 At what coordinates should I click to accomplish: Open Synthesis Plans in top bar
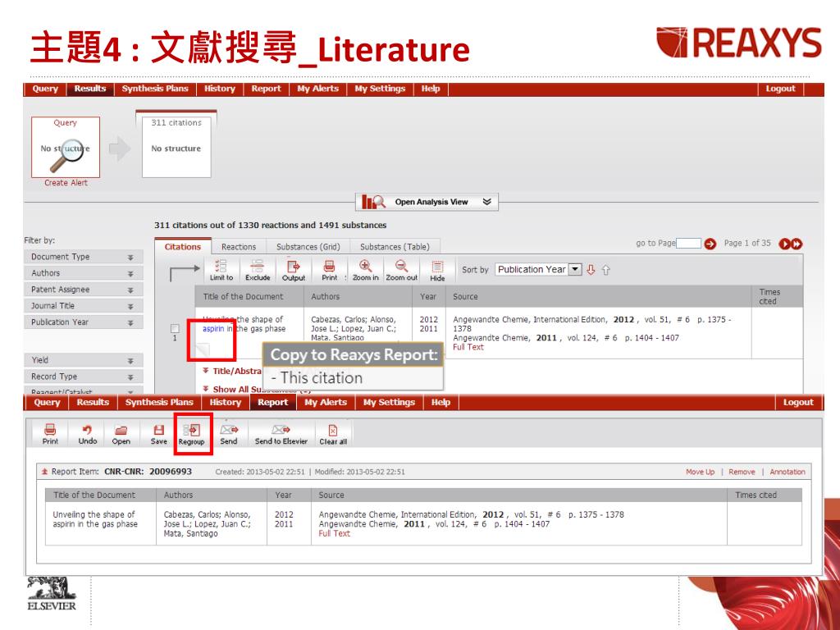[x=155, y=89]
